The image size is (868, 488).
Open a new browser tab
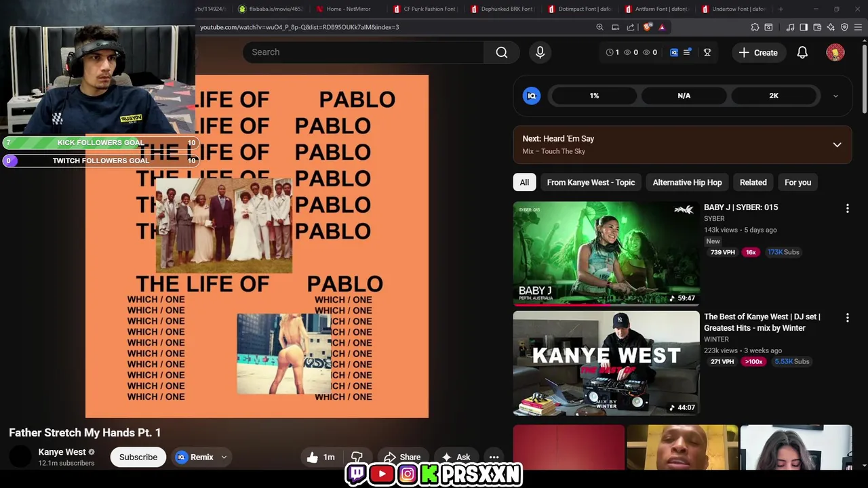(x=781, y=9)
